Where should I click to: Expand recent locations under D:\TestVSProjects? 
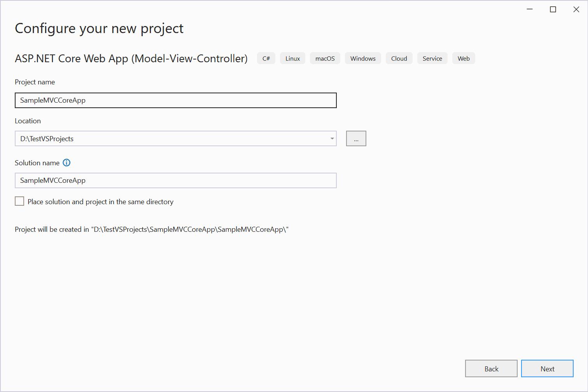(332, 138)
